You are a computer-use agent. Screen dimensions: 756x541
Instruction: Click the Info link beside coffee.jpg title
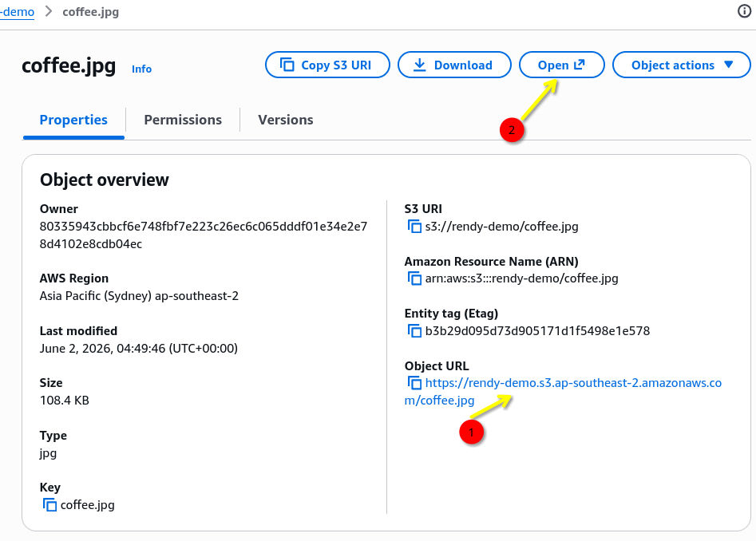tap(142, 69)
